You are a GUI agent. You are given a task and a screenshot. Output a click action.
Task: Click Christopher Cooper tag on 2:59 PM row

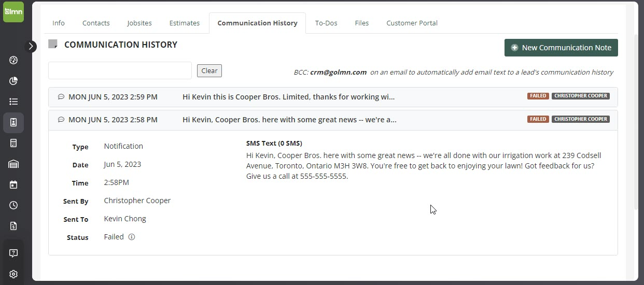(x=581, y=96)
